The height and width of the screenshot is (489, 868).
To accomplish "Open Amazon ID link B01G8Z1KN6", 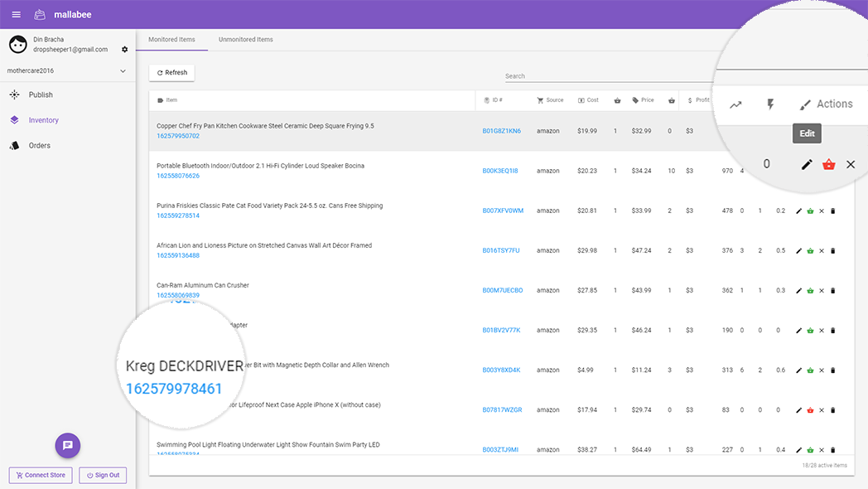I will (502, 131).
